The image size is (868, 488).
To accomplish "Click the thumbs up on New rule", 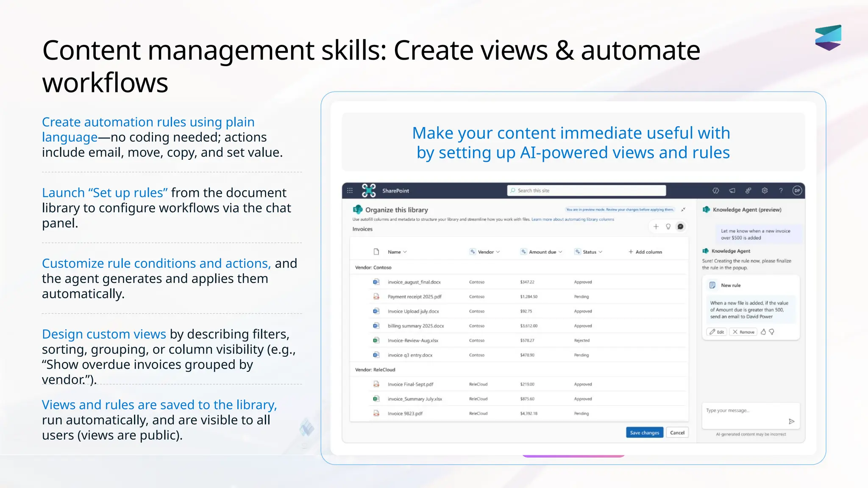I will tap(763, 332).
